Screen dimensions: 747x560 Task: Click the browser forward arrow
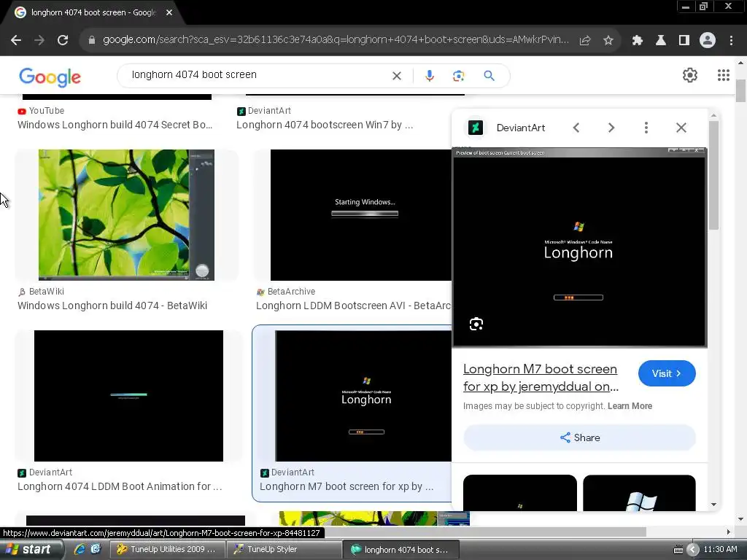pos(39,40)
